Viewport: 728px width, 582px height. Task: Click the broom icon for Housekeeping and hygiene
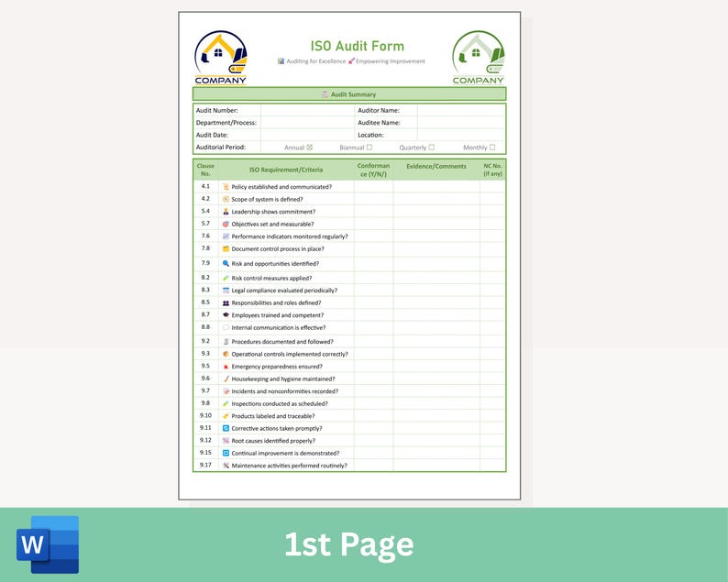tap(226, 379)
